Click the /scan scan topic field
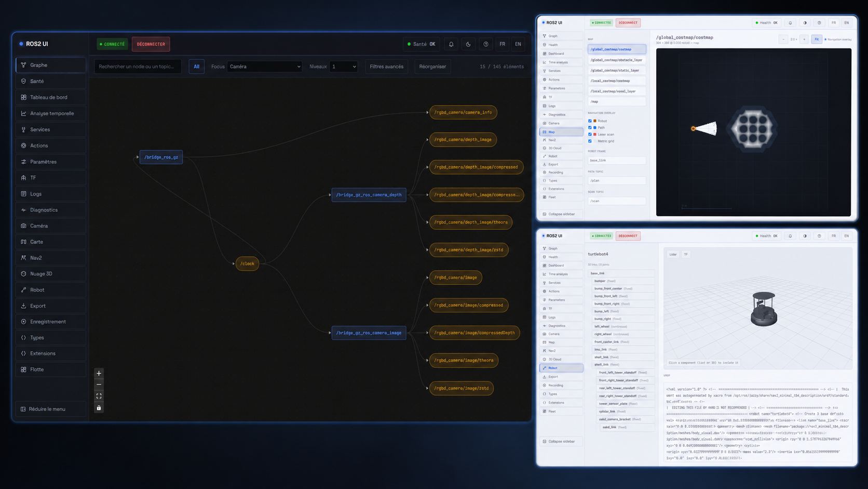This screenshot has width=868, height=489. click(617, 201)
